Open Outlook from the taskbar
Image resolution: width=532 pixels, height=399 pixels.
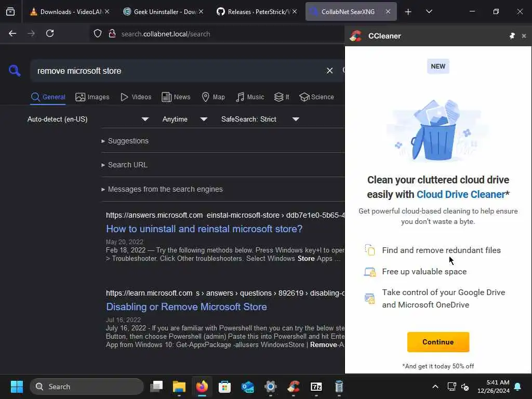pos(248,387)
